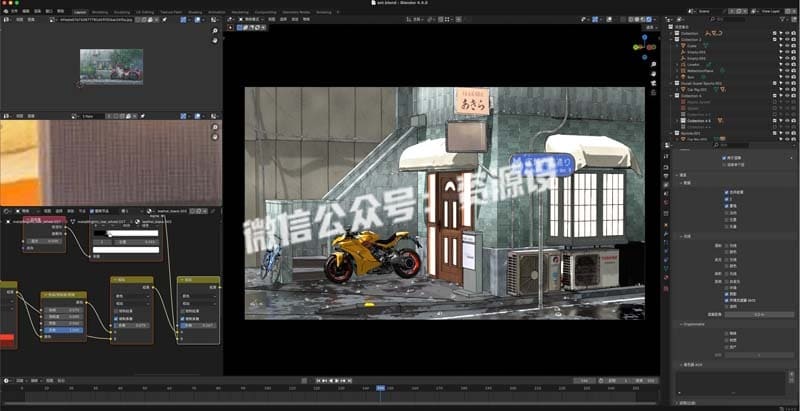Open the Output properties tab
The image size is (800, 411).
(666, 176)
